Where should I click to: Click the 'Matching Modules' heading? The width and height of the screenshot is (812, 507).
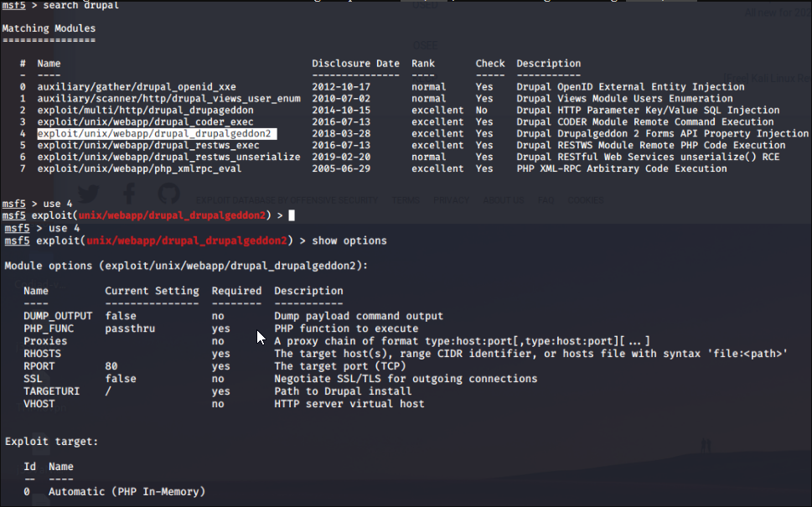49,28
